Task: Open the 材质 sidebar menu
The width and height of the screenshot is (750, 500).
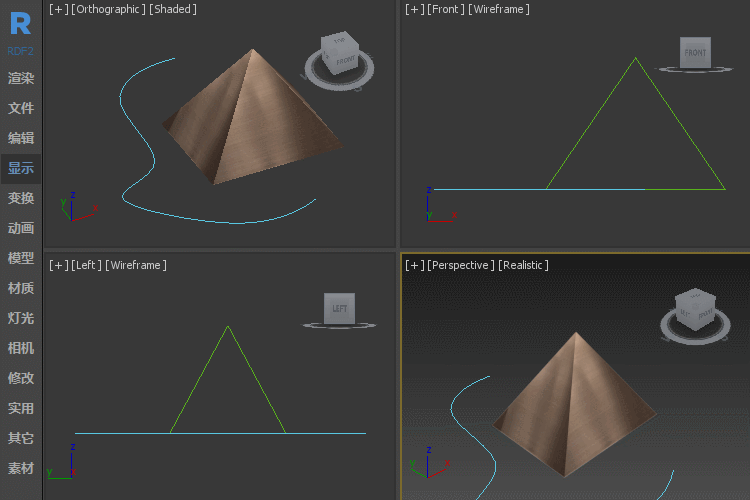Action: click(21, 288)
